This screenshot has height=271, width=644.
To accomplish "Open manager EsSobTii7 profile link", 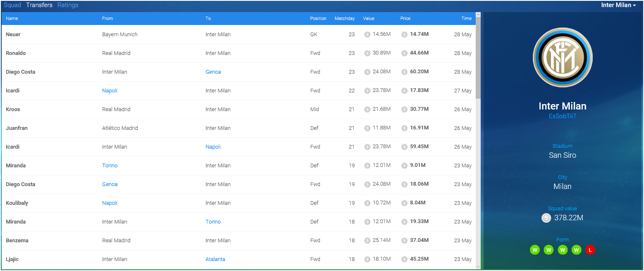I will pos(562,116).
